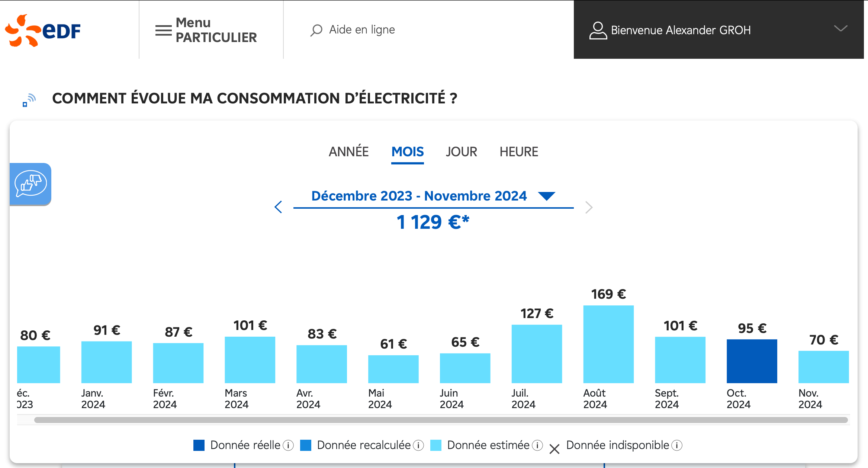This screenshot has width=868, height=468.
Task: Switch to the JOUR tab
Action: 461,152
